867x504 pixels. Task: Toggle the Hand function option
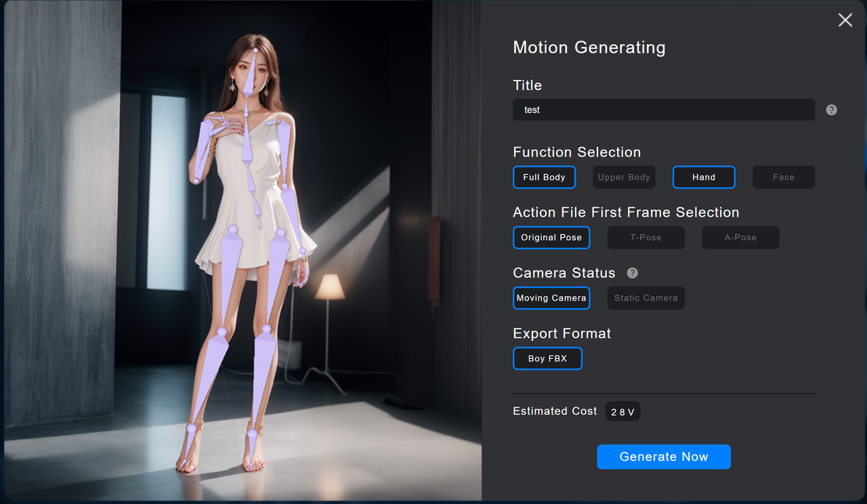tap(704, 177)
